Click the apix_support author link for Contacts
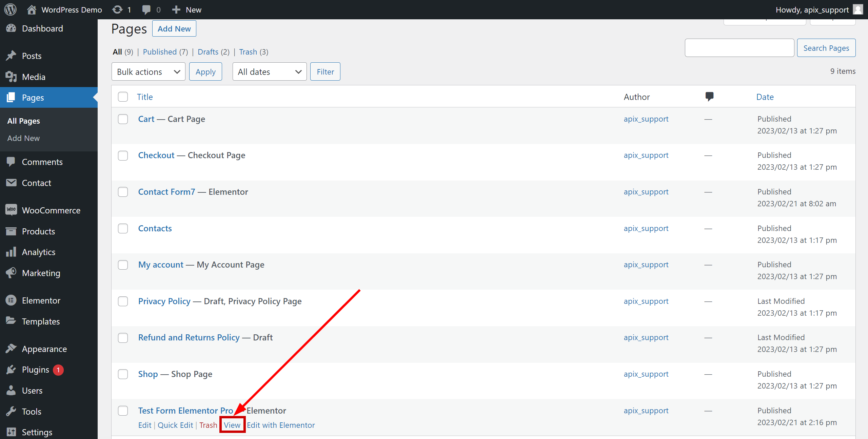The width and height of the screenshot is (868, 439). [645, 228]
